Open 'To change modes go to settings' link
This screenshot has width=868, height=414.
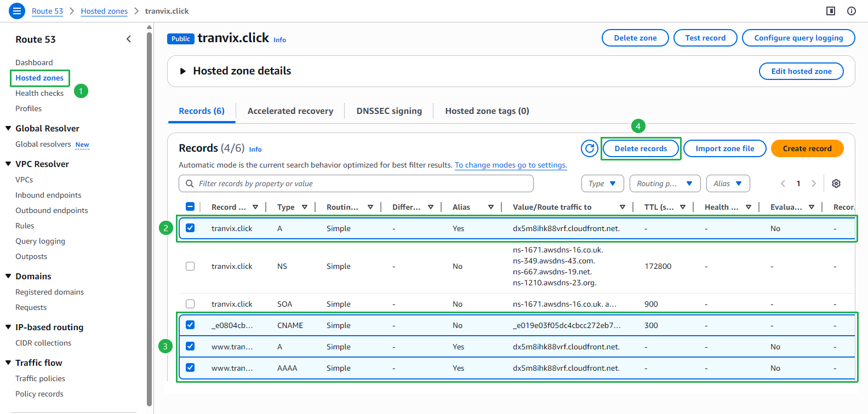511,165
